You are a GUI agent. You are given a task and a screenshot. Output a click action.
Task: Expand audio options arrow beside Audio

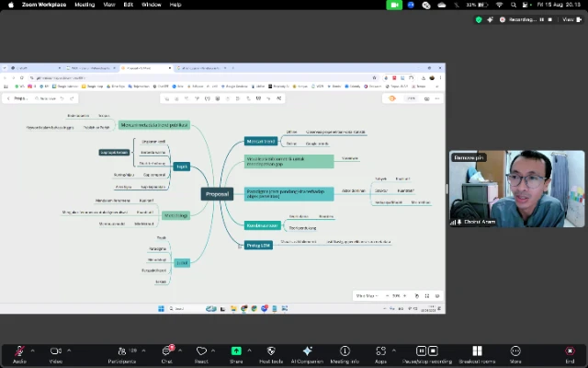(x=33, y=351)
